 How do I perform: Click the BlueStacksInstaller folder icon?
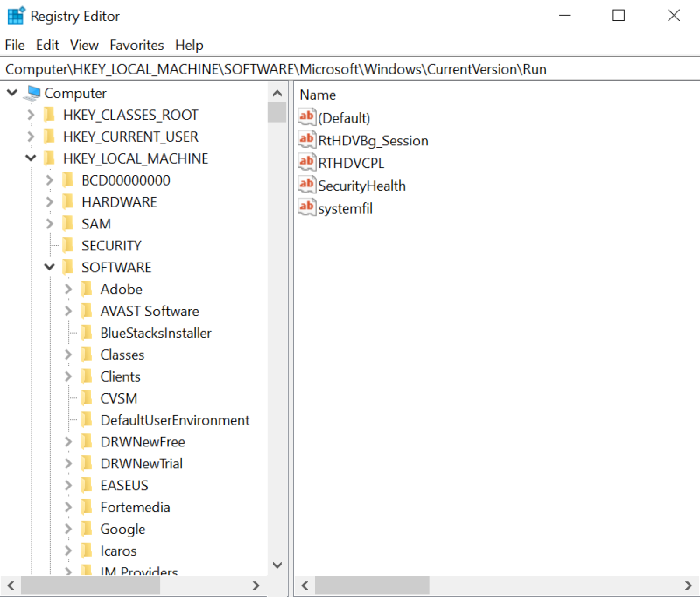coord(87,333)
